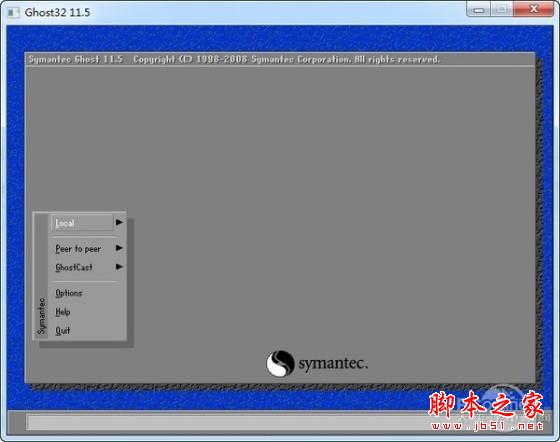The width and height of the screenshot is (560, 442).
Task: Select Peer to peer menu entry
Action: pyautogui.click(x=78, y=249)
